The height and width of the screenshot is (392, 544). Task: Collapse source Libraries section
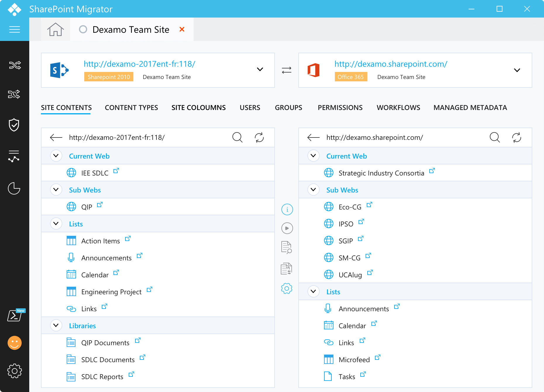pyautogui.click(x=56, y=325)
